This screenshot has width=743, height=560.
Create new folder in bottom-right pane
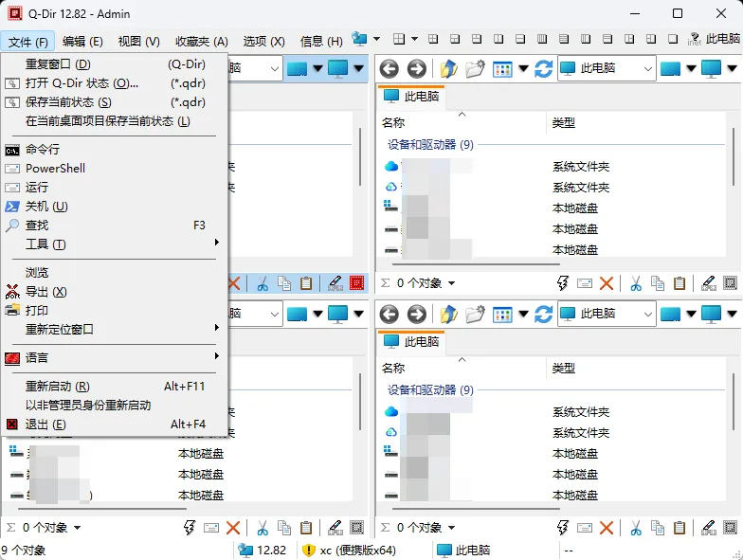[x=476, y=315]
